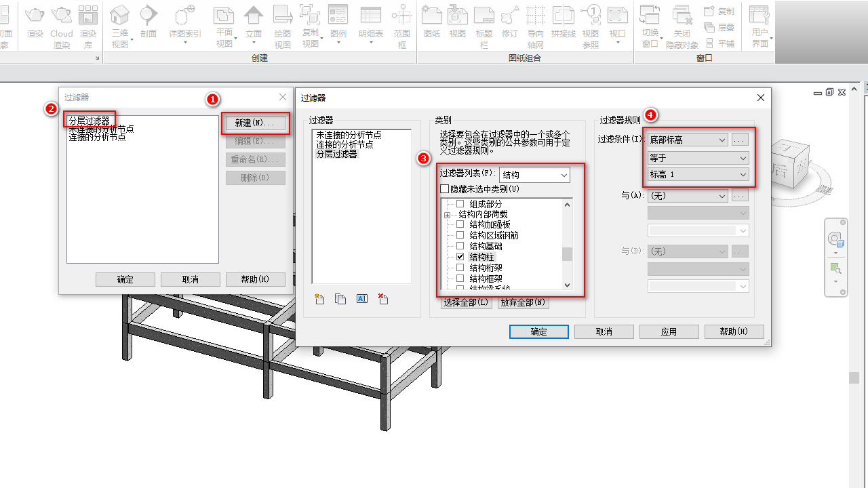Uncheck the 结构柱 category box
The height and width of the screenshot is (488, 868).
tap(460, 257)
